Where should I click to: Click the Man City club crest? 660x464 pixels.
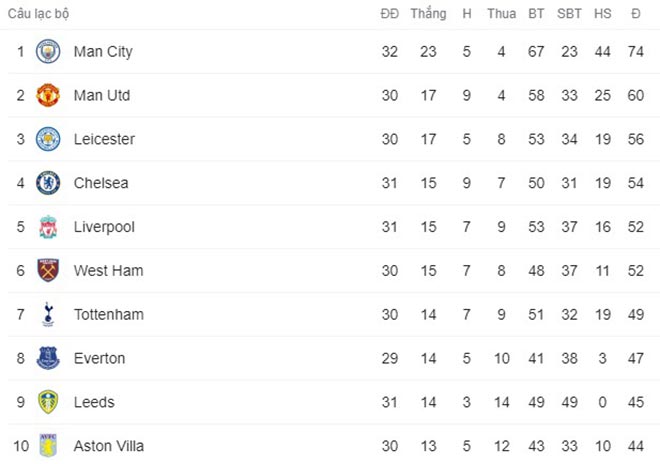pyautogui.click(x=48, y=51)
